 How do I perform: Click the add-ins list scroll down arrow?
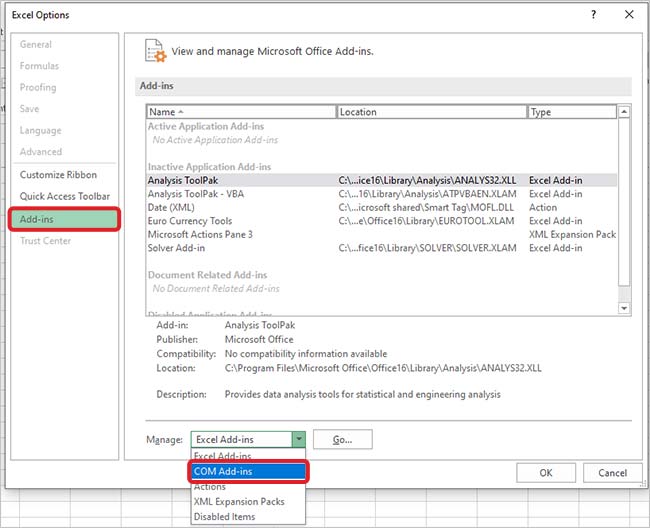[x=624, y=308]
